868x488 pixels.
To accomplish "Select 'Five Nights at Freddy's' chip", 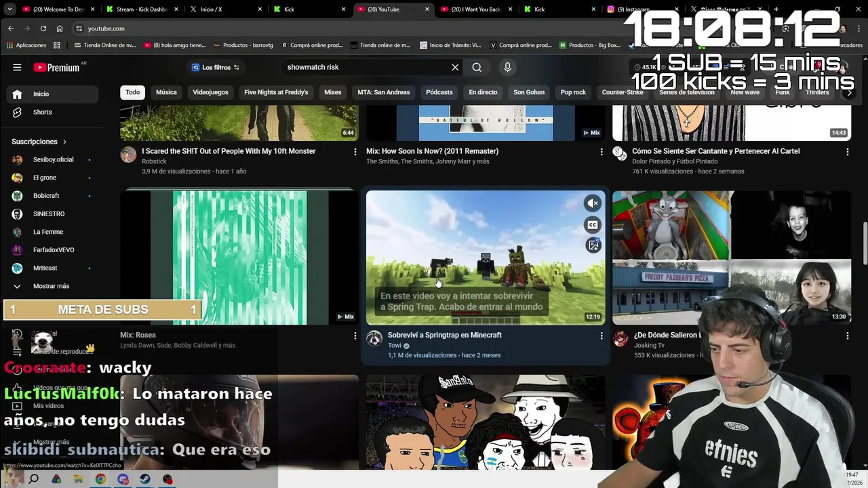I will tap(276, 92).
